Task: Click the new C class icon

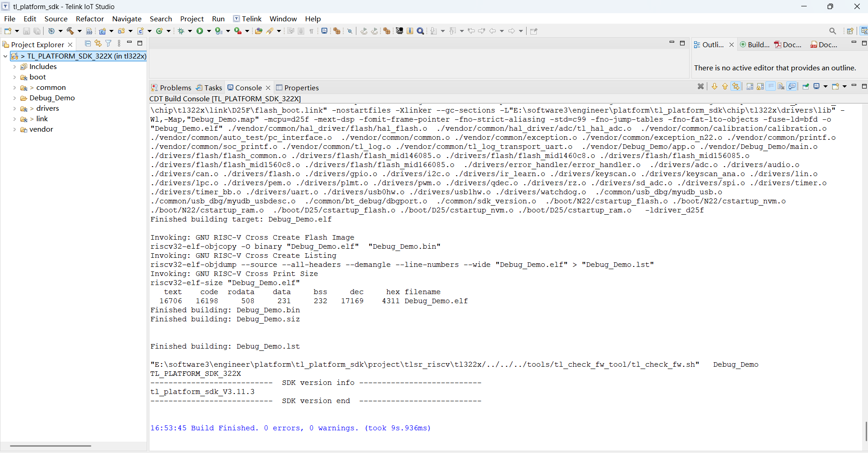Action: tap(159, 31)
